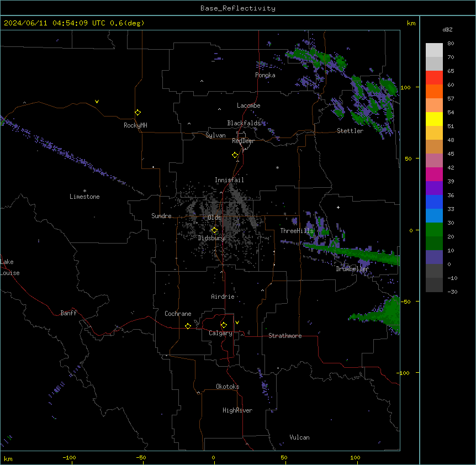The image size is (476, 465).
Task: Select the Olds label
Action: [214, 218]
